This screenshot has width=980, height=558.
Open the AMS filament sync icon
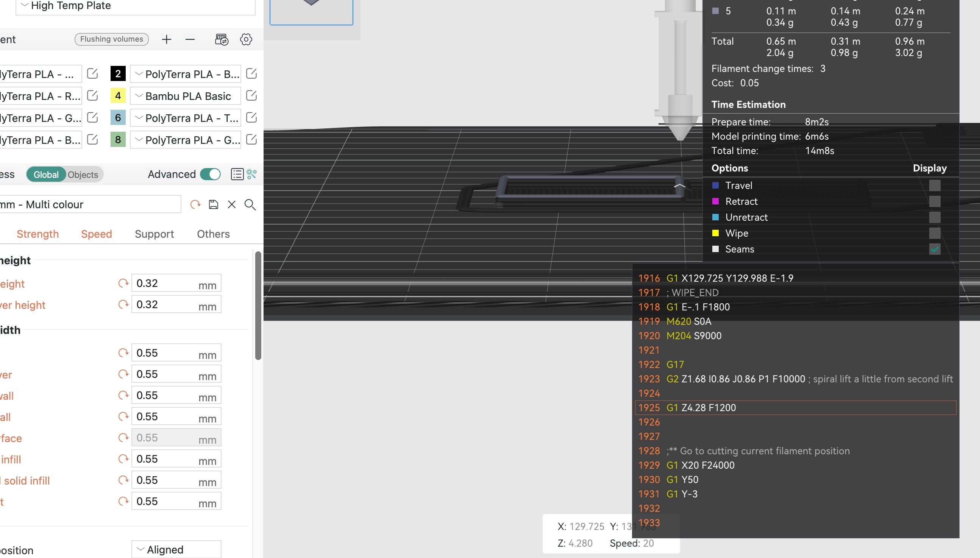tap(222, 39)
